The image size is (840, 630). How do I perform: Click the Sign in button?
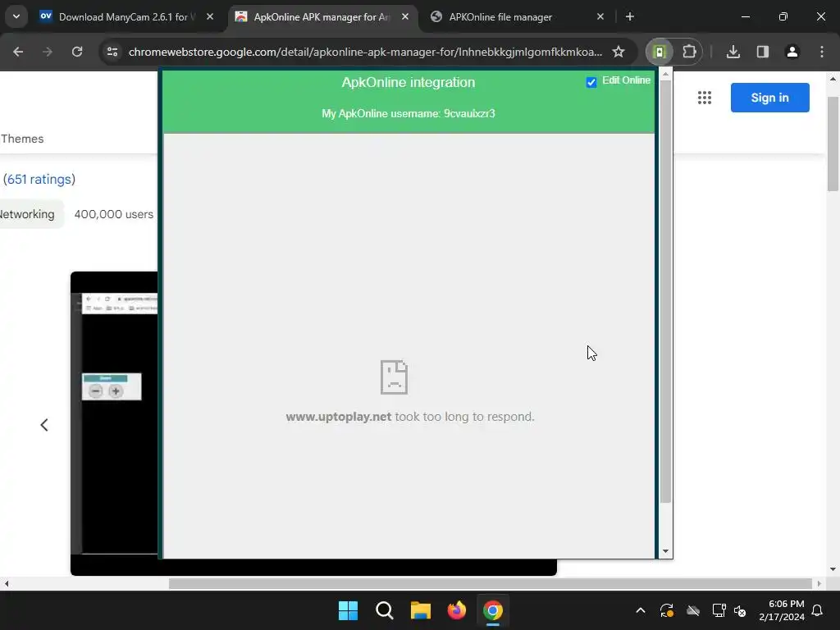pyautogui.click(x=769, y=98)
